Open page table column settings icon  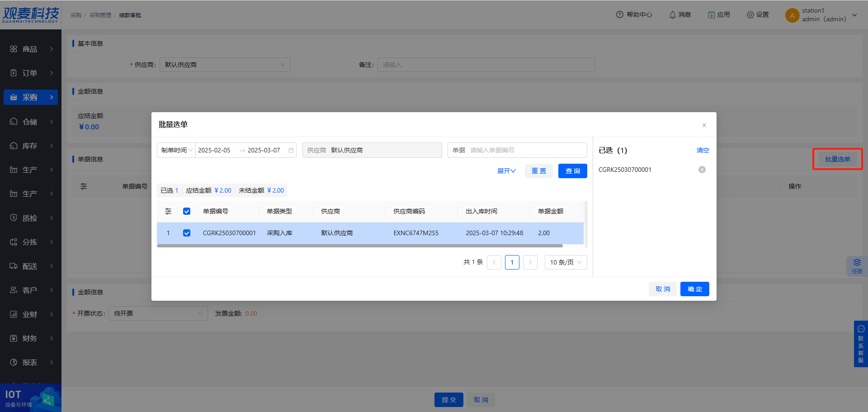[x=84, y=186]
